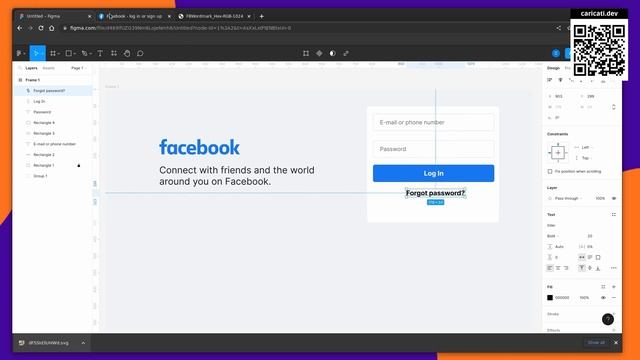Open the horizontal constraint Left dropdown
640x360 pixels.
click(x=584, y=147)
